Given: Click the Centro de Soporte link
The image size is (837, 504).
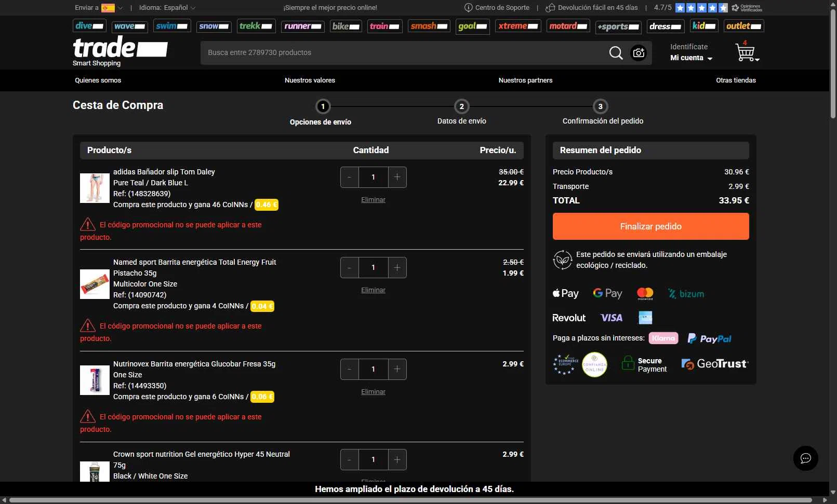Looking at the screenshot, I should (x=497, y=8).
